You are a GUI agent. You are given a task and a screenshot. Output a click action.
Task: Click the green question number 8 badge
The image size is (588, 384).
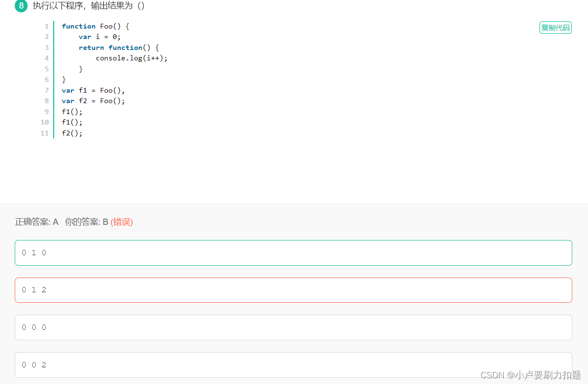click(22, 6)
